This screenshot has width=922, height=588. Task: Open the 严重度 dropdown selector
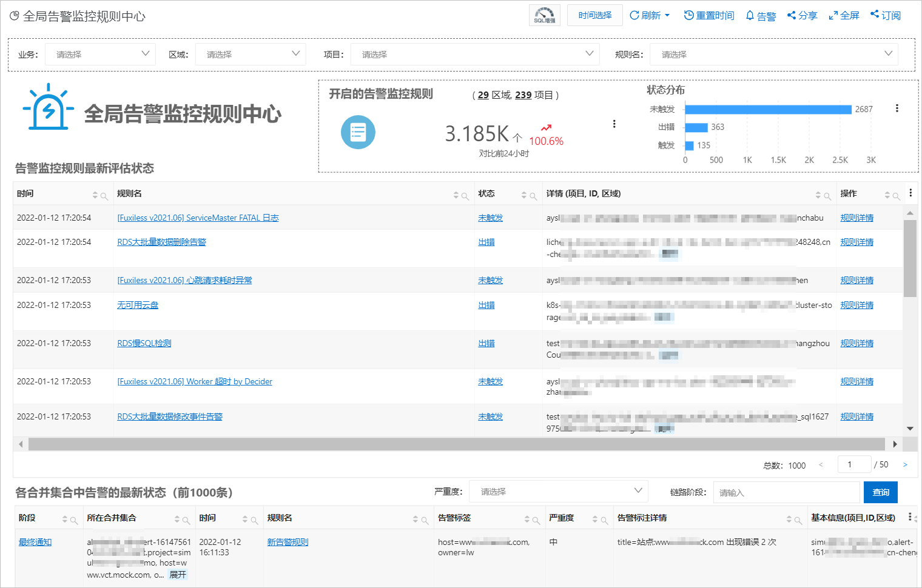[559, 492]
